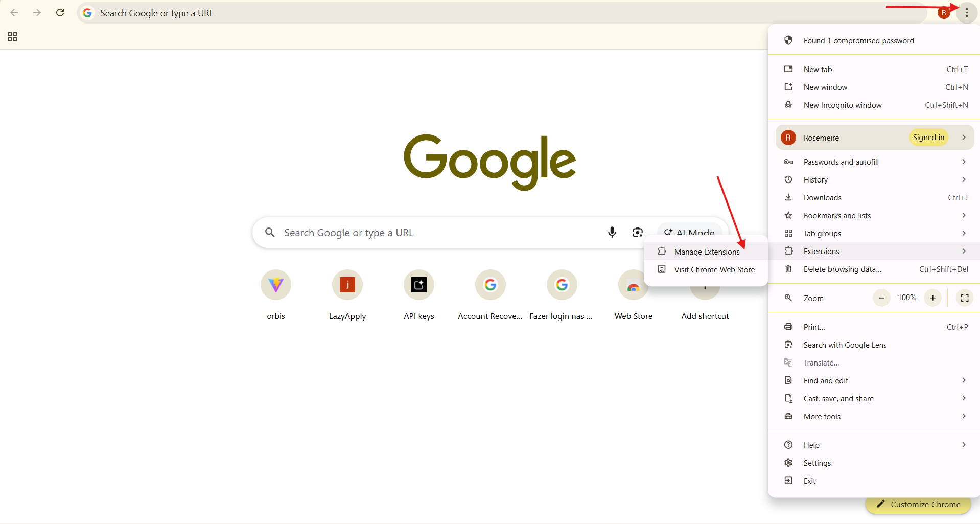Click the Translate... menu entry
Image resolution: width=980 pixels, height=524 pixels.
pyautogui.click(x=875, y=362)
